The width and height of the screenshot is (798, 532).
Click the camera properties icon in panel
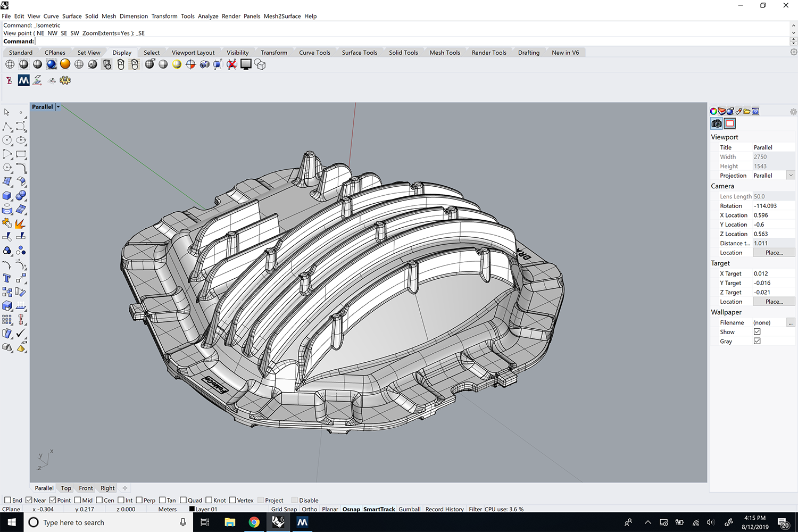pyautogui.click(x=717, y=123)
